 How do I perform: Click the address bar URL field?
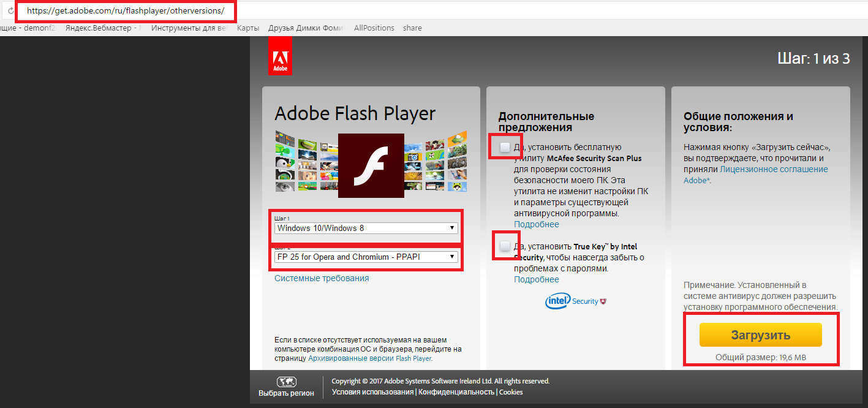click(x=126, y=11)
